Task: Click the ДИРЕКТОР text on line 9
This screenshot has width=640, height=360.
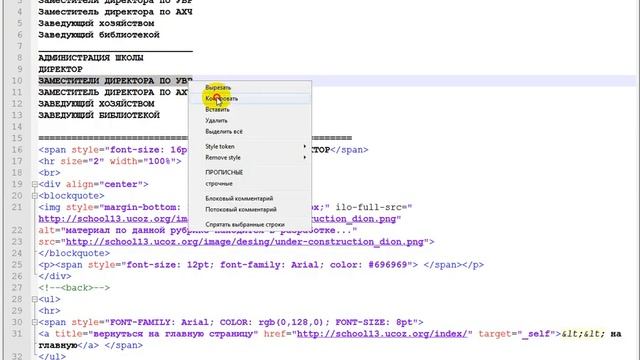Action: pos(60,69)
